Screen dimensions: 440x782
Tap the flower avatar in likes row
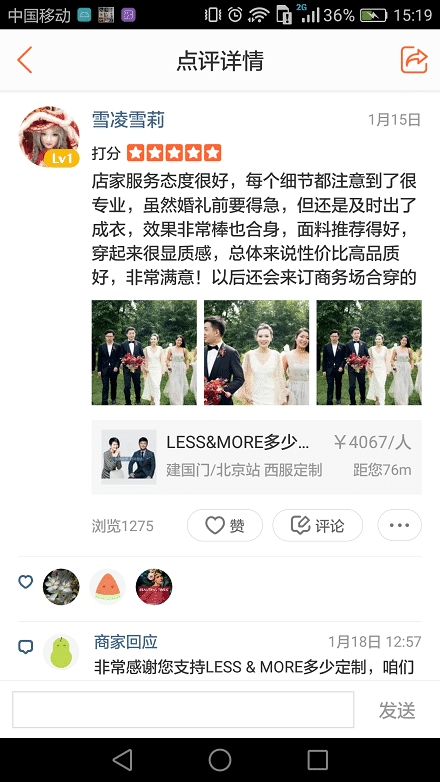point(61,587)
